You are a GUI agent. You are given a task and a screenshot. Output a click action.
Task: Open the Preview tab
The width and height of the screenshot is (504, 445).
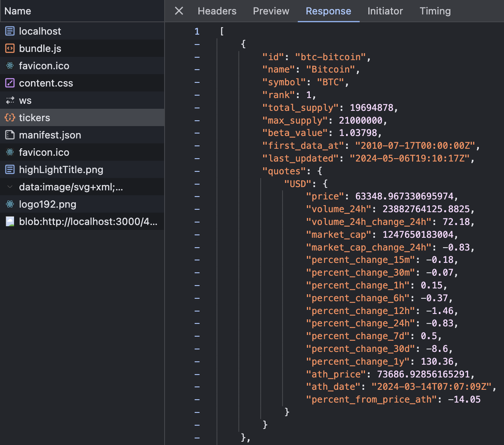[x=271, y=11]
